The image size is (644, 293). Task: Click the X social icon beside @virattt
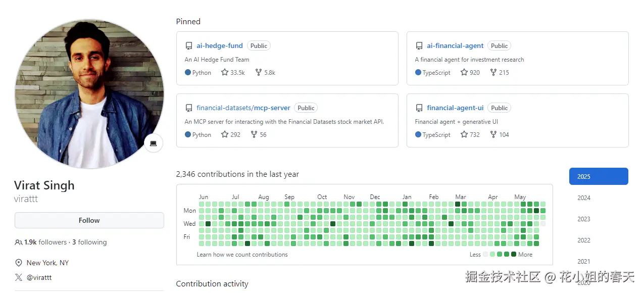[19, 277]
